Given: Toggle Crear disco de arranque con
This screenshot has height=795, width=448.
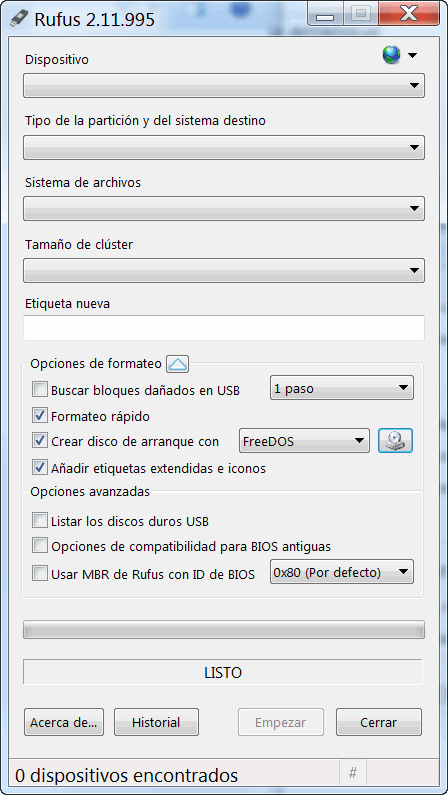Looking at the screenshot, I should click(39, 441).
